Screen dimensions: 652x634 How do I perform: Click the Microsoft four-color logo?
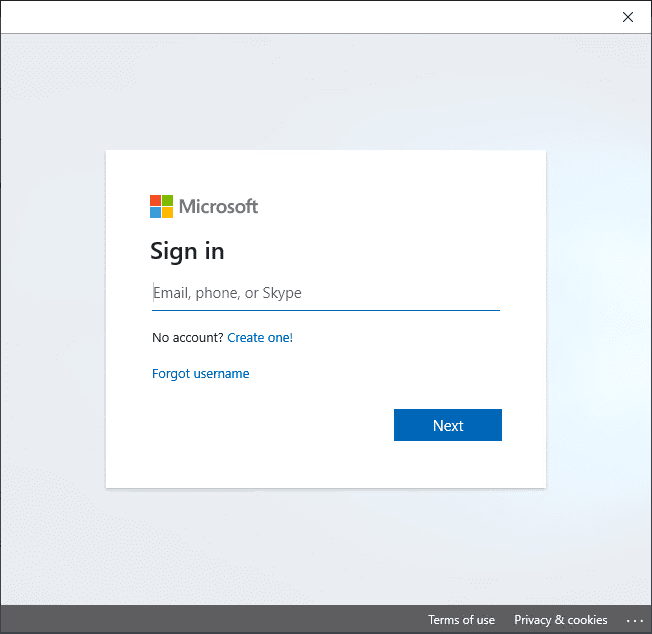coord(161,207)
